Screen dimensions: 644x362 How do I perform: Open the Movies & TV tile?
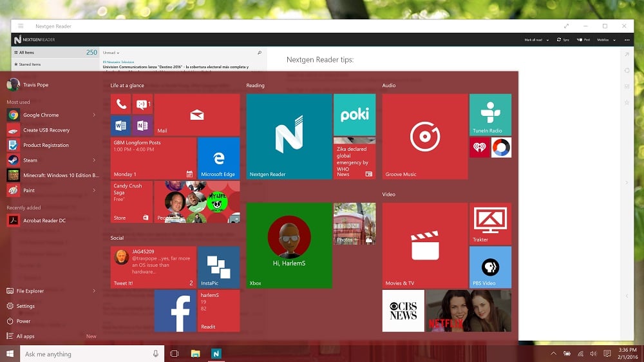click(424, 245)
